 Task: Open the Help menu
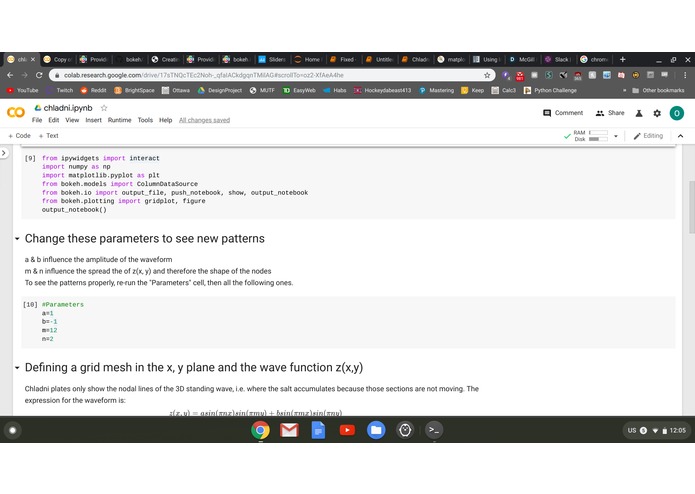point(165,120)
